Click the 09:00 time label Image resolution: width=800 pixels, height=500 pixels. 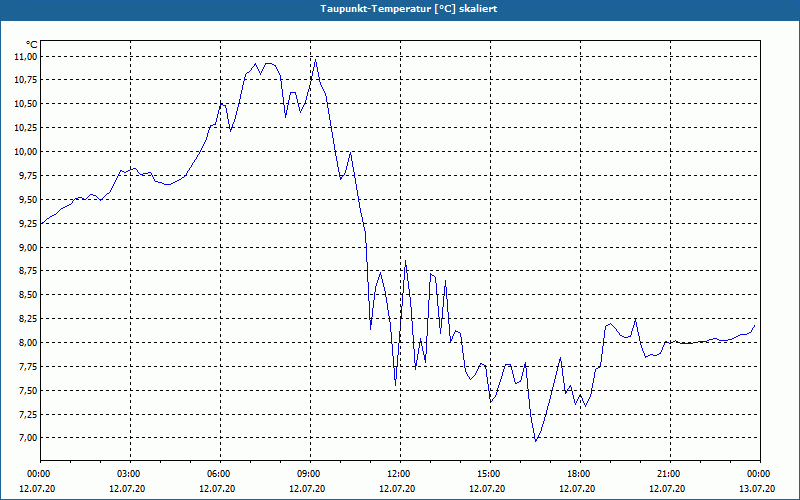tap(310, 474)
